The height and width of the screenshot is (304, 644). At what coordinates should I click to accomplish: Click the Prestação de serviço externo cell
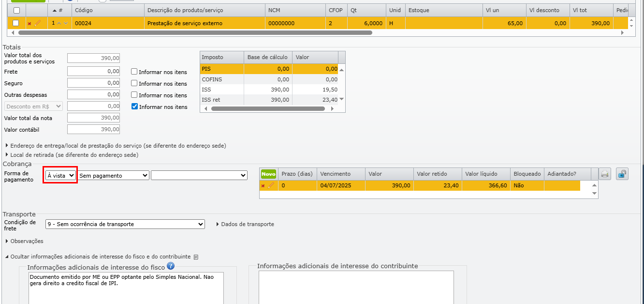[x=205, y=23]
